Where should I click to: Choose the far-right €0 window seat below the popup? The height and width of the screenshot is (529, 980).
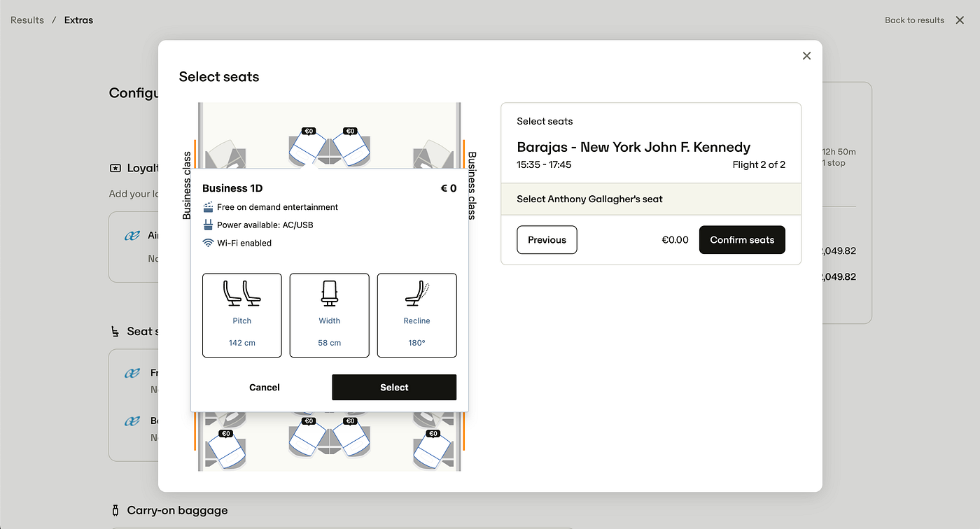coord(434,449)
